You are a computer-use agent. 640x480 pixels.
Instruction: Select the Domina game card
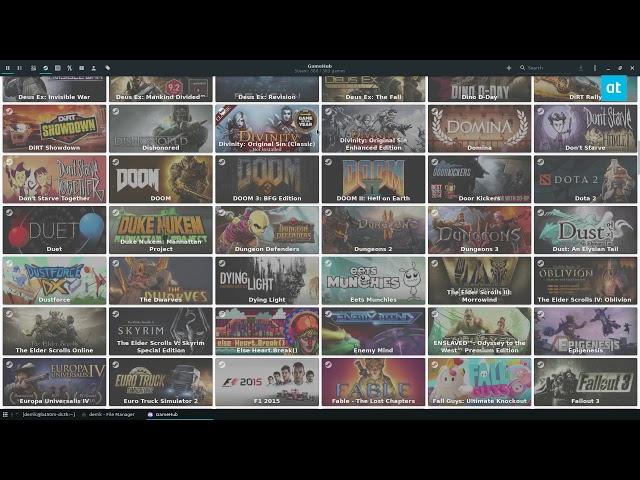coord(480,129)
